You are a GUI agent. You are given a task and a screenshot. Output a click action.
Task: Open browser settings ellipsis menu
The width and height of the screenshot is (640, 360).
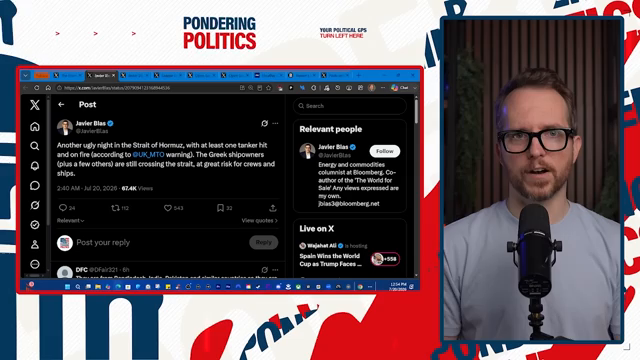tap(383, 88)
